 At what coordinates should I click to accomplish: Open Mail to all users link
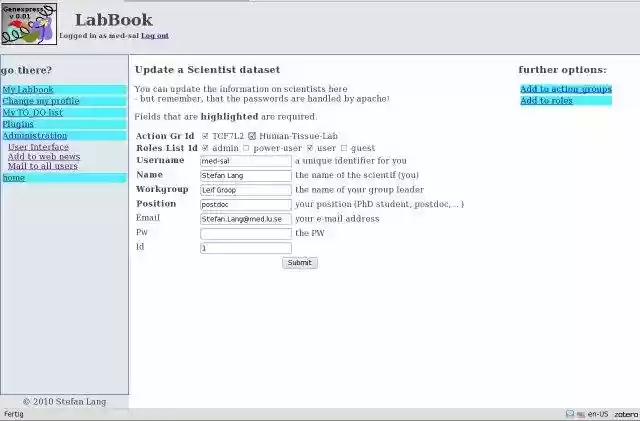pos(43,166)
